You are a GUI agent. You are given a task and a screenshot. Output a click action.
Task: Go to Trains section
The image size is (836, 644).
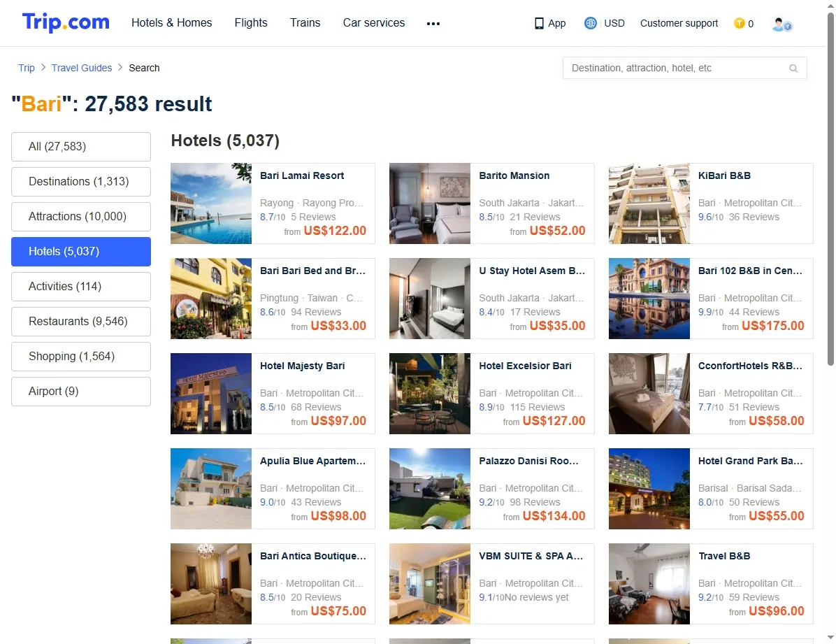305,23
